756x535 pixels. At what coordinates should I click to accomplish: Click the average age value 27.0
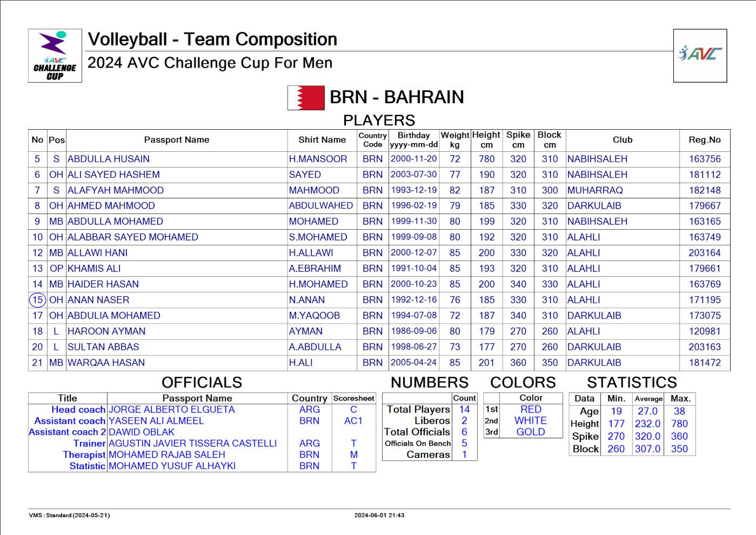pyautogui.click(x=647, y=411)
